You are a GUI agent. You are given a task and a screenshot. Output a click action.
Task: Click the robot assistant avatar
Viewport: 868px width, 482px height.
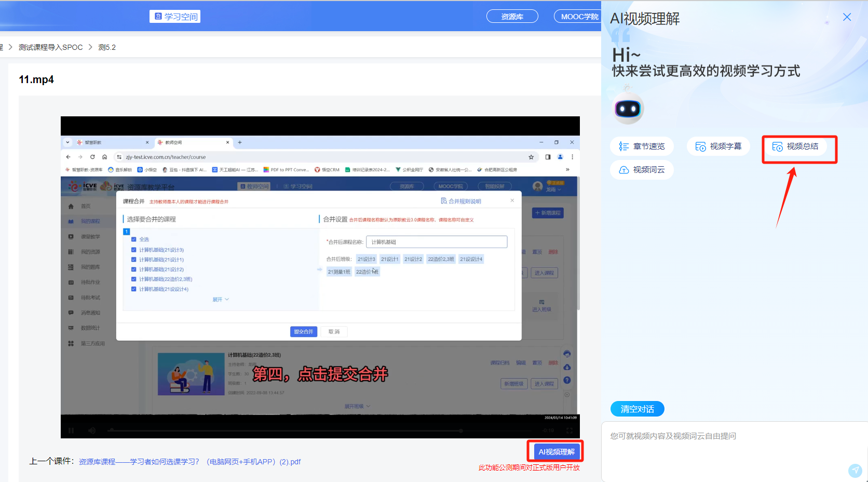click(x=628, y=107)
